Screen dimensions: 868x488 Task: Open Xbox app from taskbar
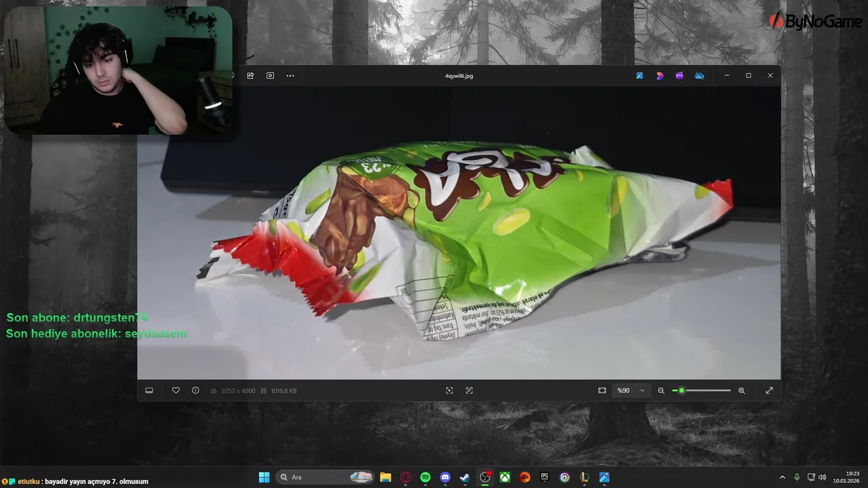[505, 477]
